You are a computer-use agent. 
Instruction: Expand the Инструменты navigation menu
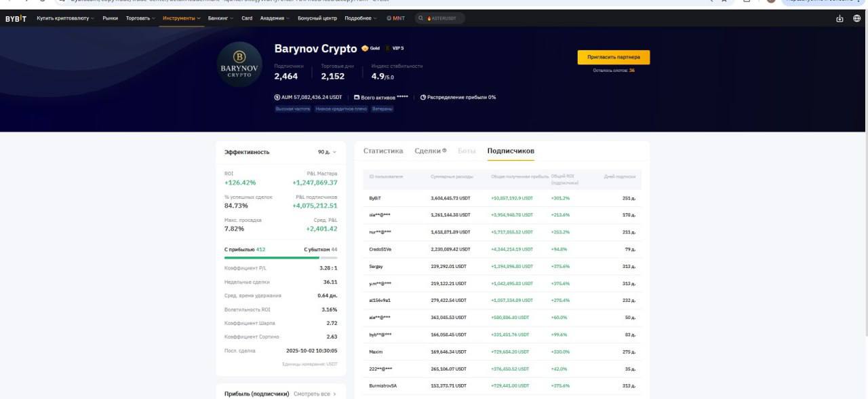point(182,18)
